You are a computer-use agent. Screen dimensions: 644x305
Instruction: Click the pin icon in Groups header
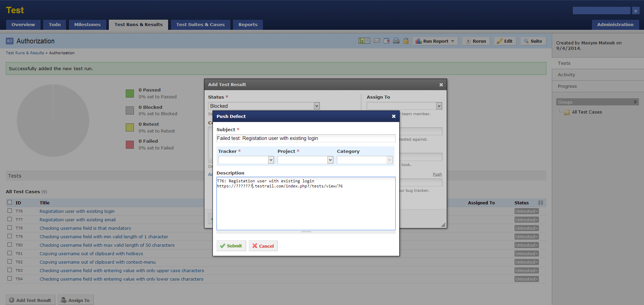pos(635,102)
